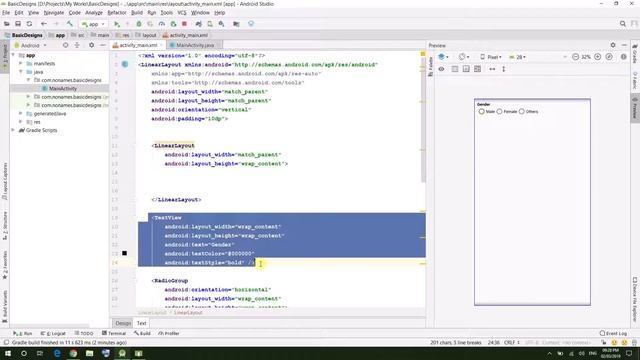This screenshot has width=640, height=360.
Task: Open the Terminal tool window
Action: (114, 333)
